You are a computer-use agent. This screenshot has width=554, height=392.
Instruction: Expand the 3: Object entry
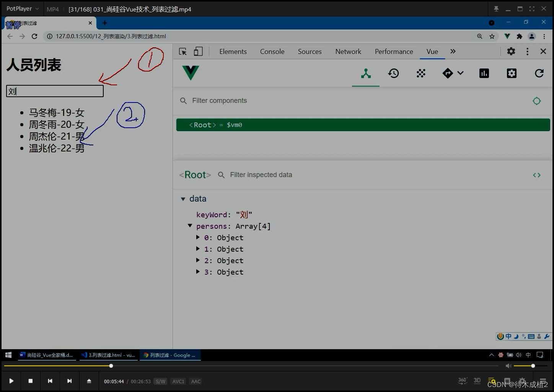pos(198,272)
